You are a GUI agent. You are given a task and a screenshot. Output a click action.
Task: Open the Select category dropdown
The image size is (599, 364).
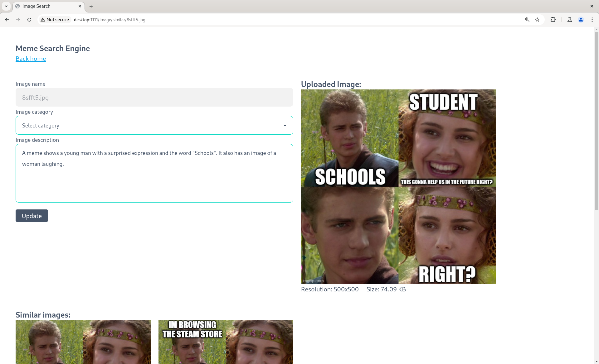(x=154, y=125)
